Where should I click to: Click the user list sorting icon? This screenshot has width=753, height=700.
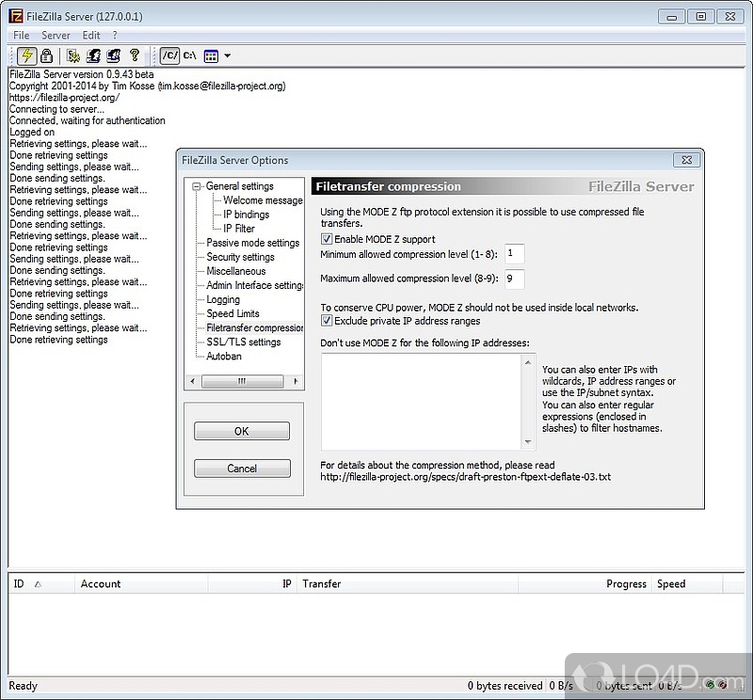(211, 56)
